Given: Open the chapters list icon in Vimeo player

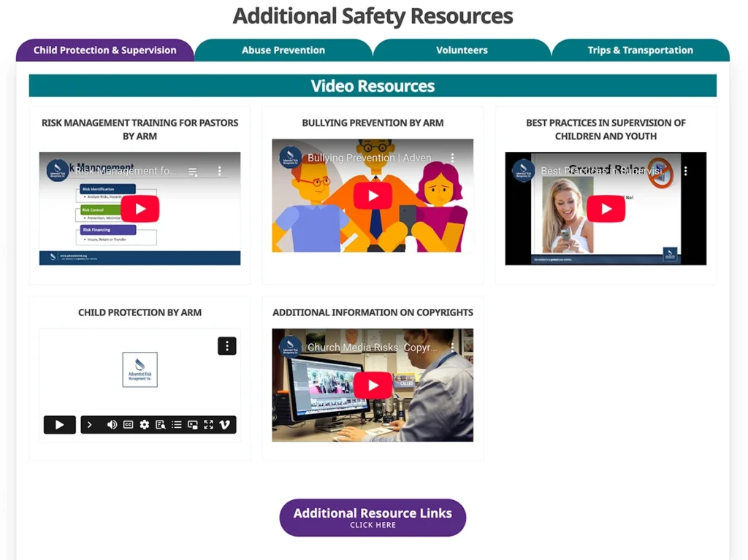Looking at the screenshot, I should 176,425.
